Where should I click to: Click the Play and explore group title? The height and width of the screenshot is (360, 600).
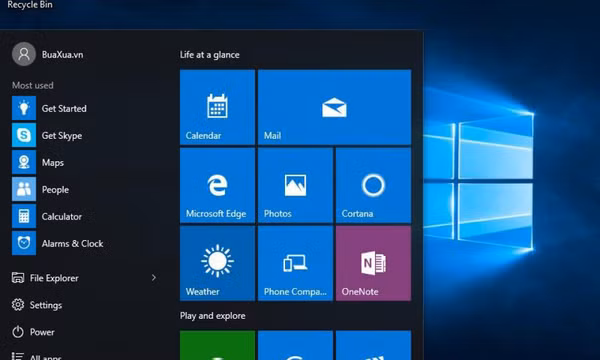pyautogui.click(x=212, y=316)
